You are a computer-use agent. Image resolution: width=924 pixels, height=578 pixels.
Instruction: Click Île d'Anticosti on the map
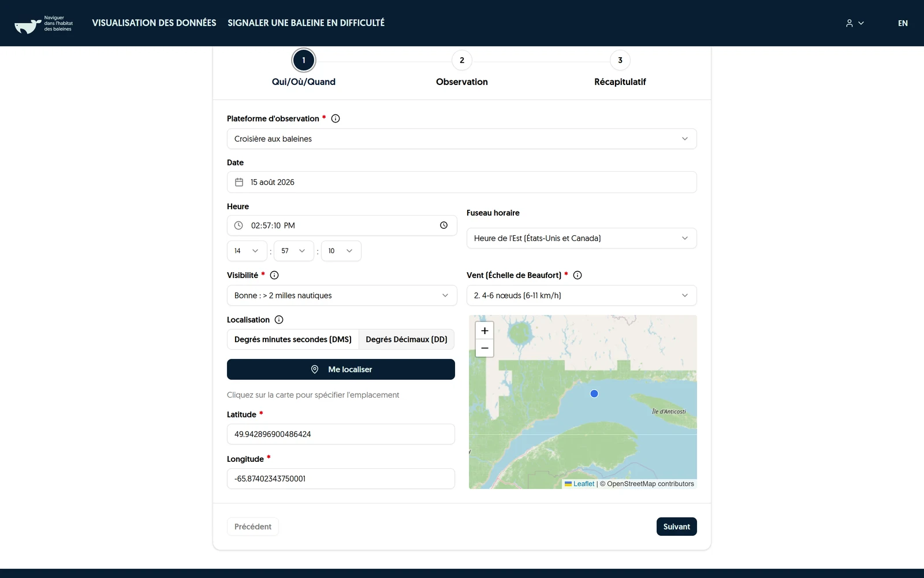pos(669,412)
